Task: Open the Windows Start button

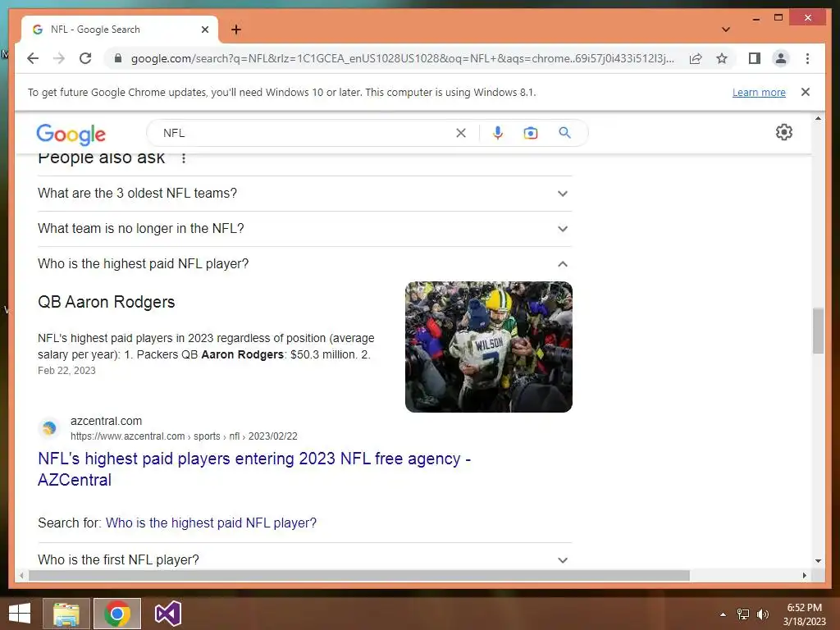Action: (x=20, y=614)
